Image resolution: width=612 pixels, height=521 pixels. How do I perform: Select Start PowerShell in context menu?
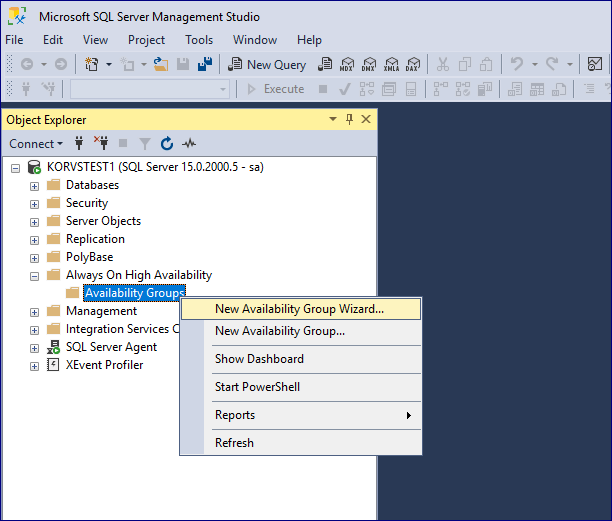(x=301, y=387)
